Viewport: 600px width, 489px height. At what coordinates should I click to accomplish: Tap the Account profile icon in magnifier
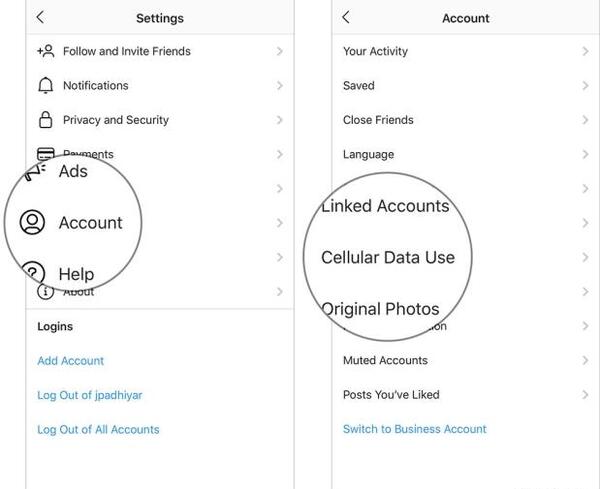pos(32,222)
